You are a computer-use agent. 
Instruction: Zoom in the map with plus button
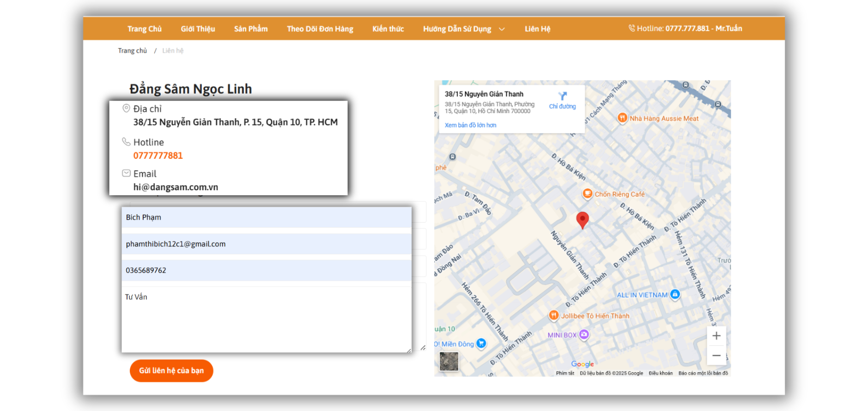pos(716,336)
